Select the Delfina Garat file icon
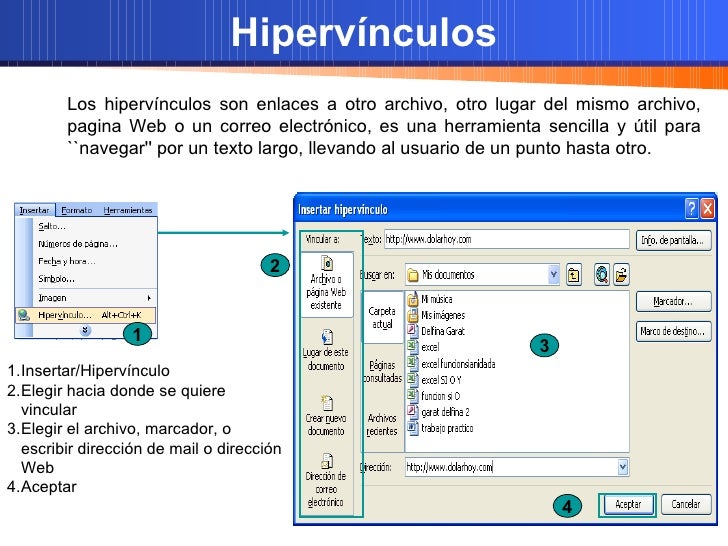 [412, 331]
